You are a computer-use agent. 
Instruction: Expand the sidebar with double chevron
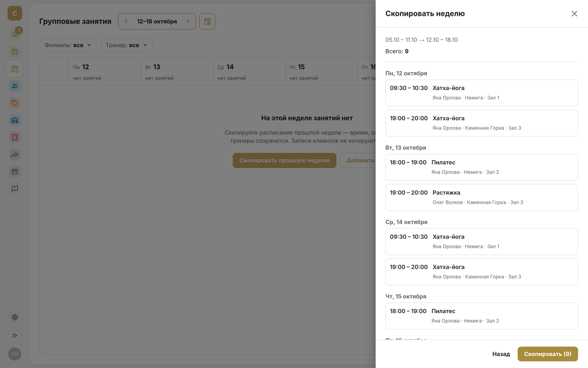tap(15, 335)
